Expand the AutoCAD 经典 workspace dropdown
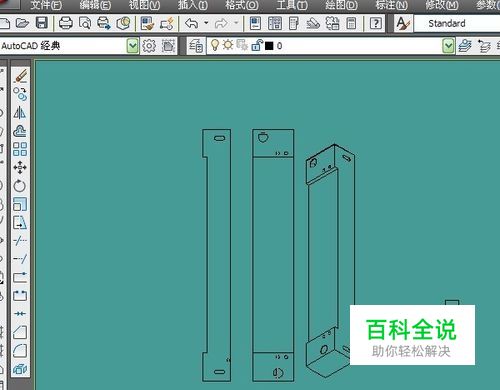 coord(133,46)
